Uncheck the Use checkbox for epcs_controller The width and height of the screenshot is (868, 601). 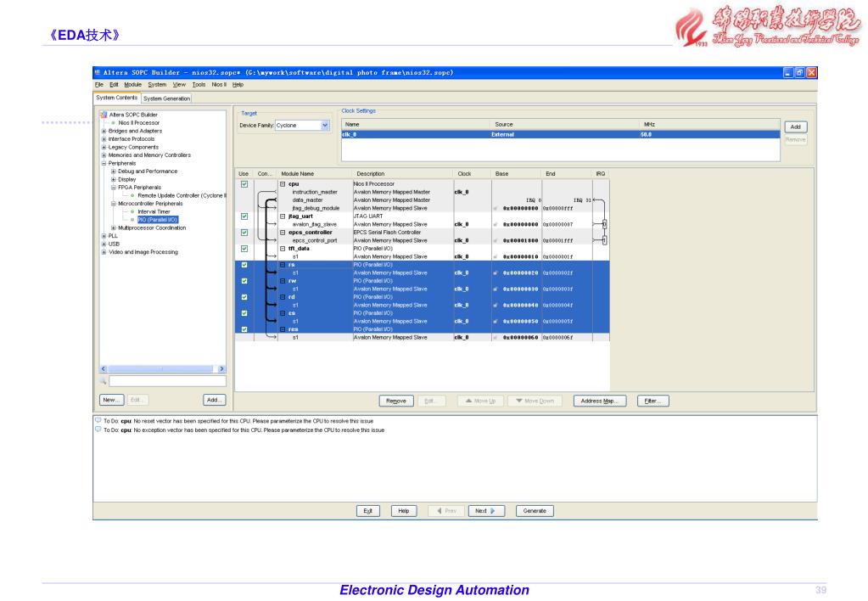[244, 233]
